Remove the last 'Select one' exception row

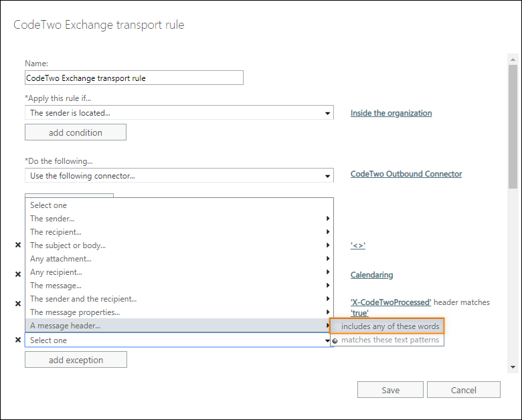[x=18, y=340]
